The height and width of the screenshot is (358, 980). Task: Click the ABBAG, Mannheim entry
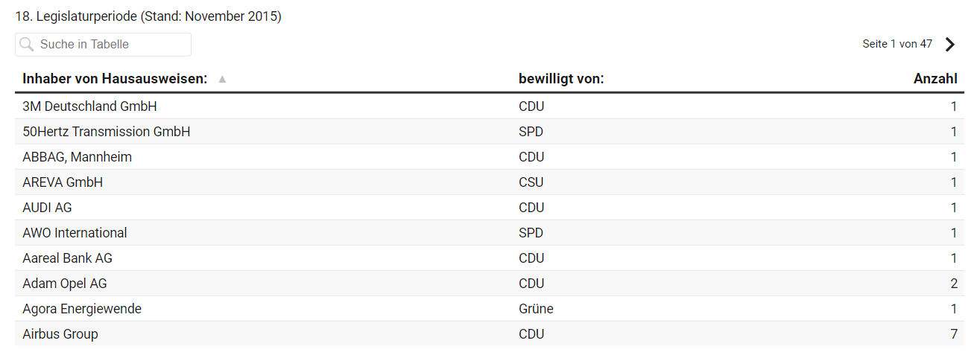click(x=77, y=157)
